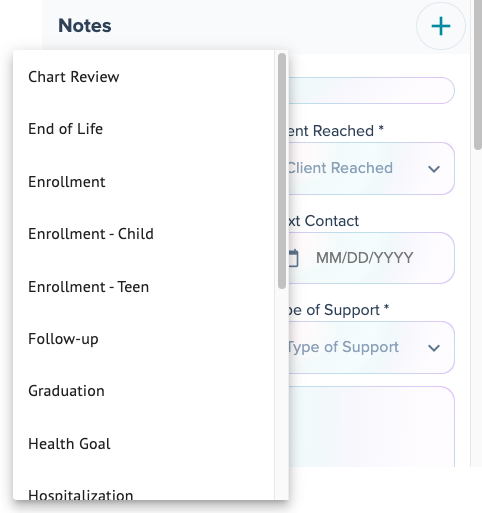Viewport: 482px width, 513px height.
Task: Expand the Client Reached dropdown chevron
Action: 434,169
